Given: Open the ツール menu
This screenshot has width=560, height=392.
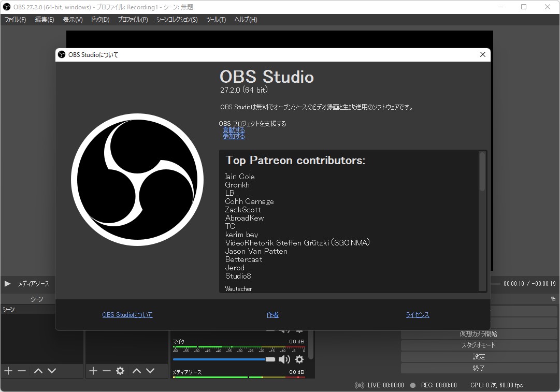Looking at the screenshot, I should (x=216, y=20).
